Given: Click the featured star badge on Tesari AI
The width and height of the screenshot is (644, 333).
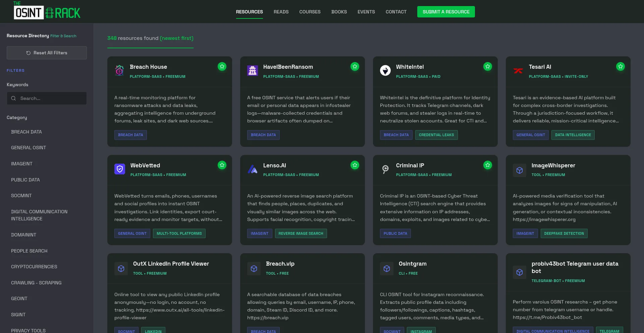Looking at the screenshot, I should tap(621, 66).
